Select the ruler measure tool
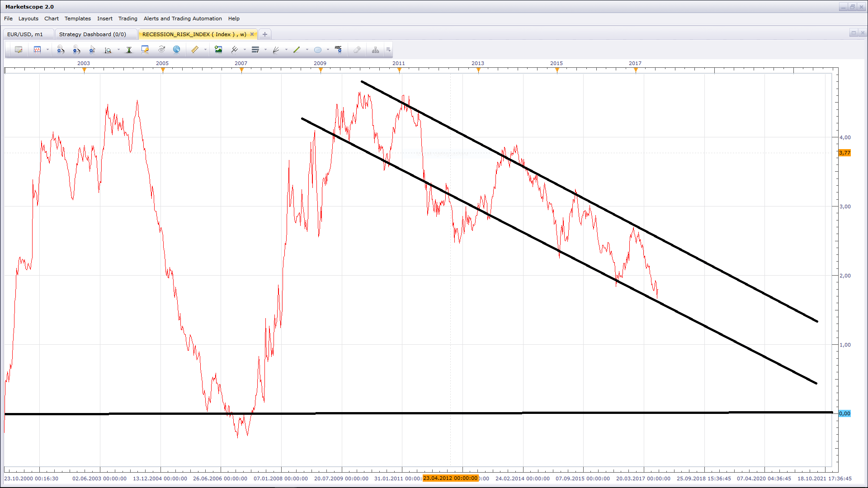Viewport: 868px width, 488px height. click(195, 50)
